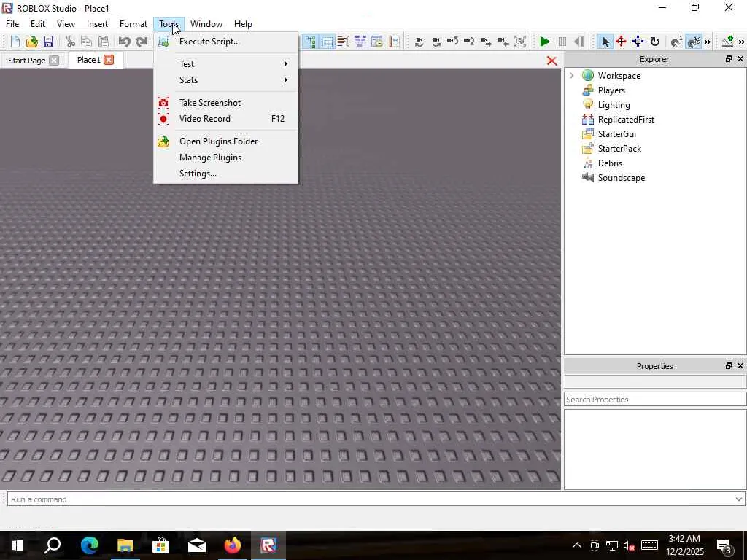747x560 pixels.
Task: Open Settings from the Tools menu
Action: click(226, 174)
